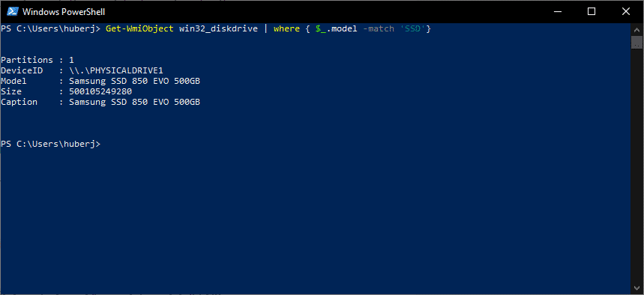This screenshot has width=644, height=295.
Task: Click the -match operator text
Action: pyautogui.click(x=378, y=28)
